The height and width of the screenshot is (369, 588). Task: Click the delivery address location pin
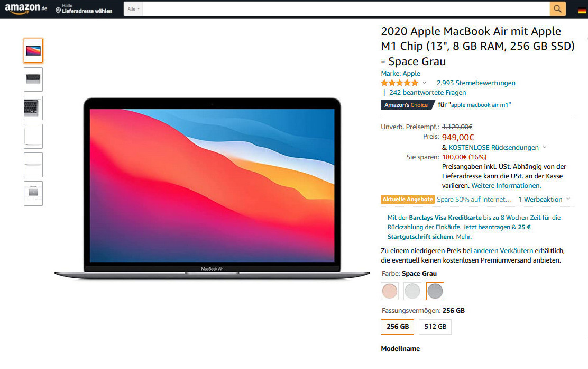coord(58,11)
